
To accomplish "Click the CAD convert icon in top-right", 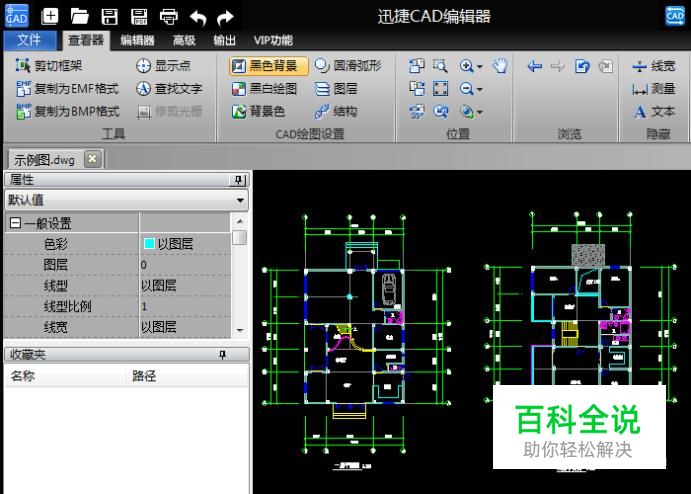I will (x=675, y=16).
